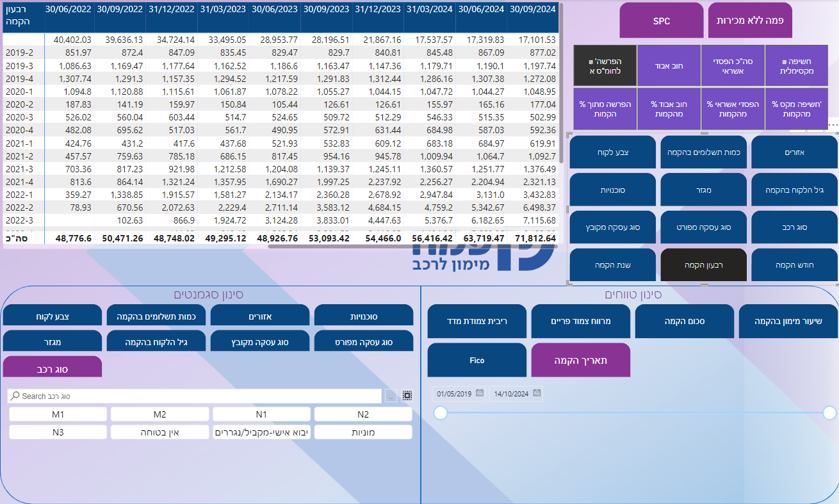Click the table's horizontal scrollbar
839x504 pixels.
tap(412, 245)
